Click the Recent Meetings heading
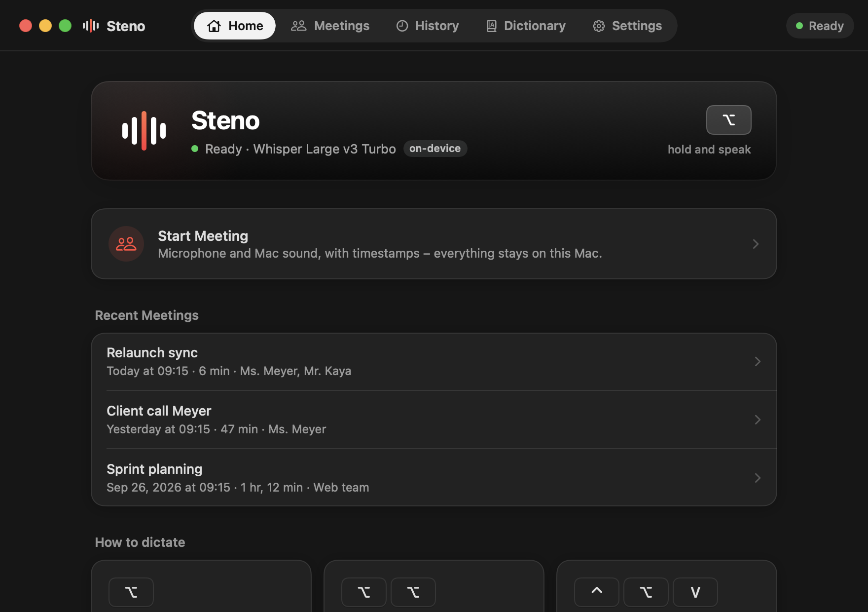Viewport: 868px width, 612px height. click(146, 315)
